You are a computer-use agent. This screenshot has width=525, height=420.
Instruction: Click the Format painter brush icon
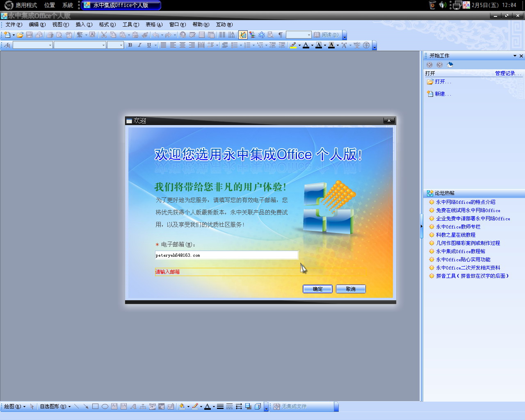tap(145, 35)
